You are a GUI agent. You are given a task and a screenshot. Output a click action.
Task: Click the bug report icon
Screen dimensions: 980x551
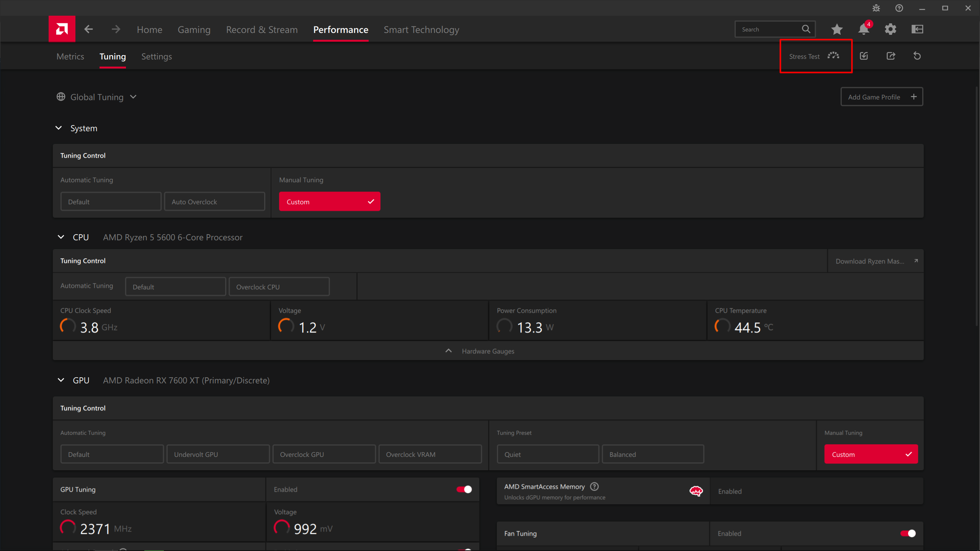tap(876, 8)
